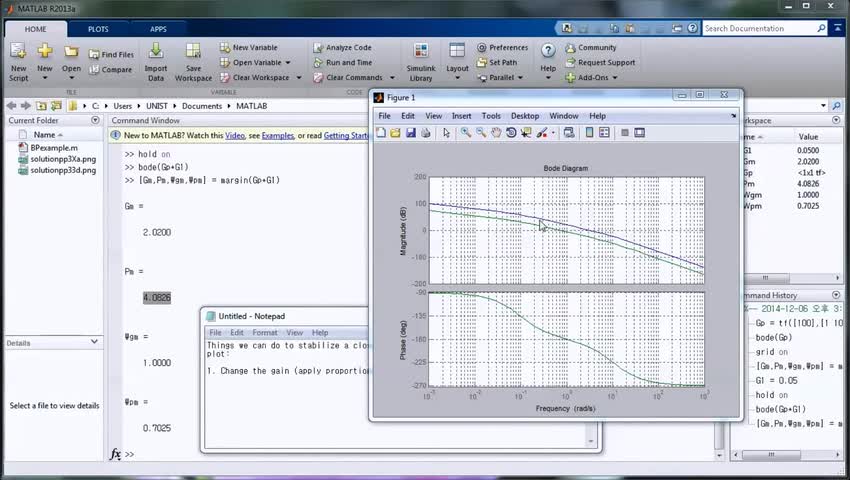Open Current Folder panel actions menu

tap(95, 120)
